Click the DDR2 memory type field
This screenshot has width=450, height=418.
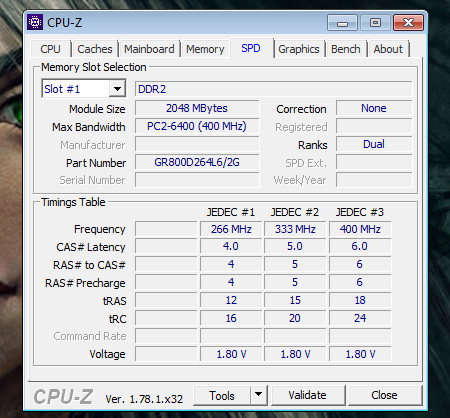point(273,89)
